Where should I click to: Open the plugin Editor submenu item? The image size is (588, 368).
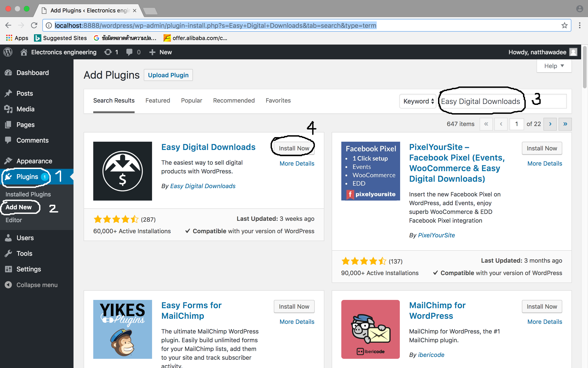pyautogui.click(x=14, y=220)
